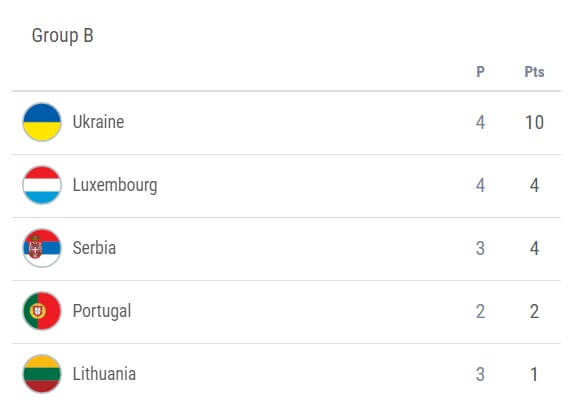The width and height of the screenshot is (577, 417).
Task: Click the Portugal flag icon
Action: point(42,311)
